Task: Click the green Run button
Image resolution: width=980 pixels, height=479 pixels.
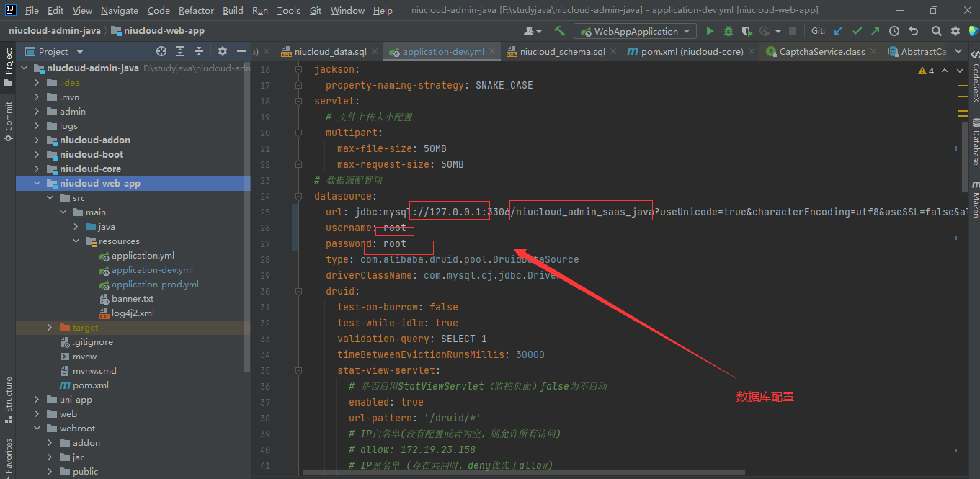Action: [710, 31]
